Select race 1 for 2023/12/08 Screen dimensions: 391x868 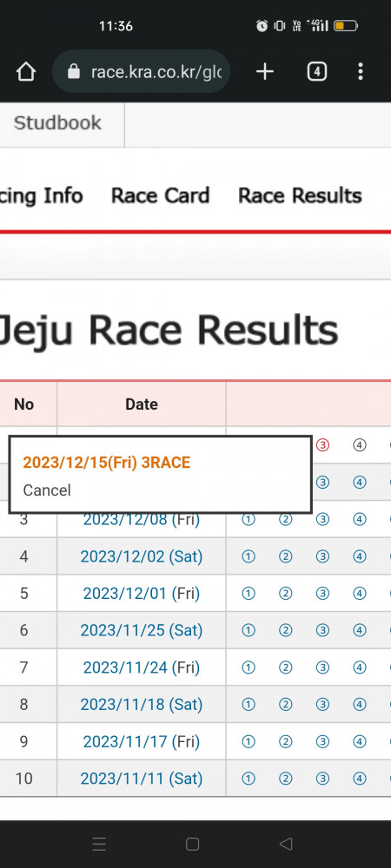[x=249, y=519]
